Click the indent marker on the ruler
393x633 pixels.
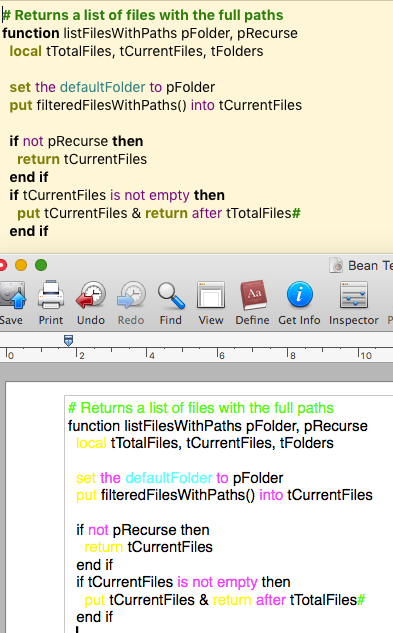(x=69, y=340)
